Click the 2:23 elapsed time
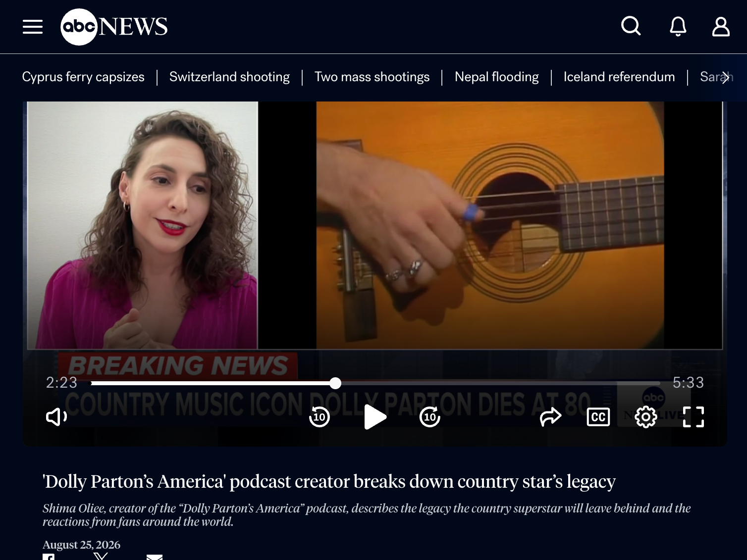The width and height of the screenshot is (747, 560). click(62, 382)
